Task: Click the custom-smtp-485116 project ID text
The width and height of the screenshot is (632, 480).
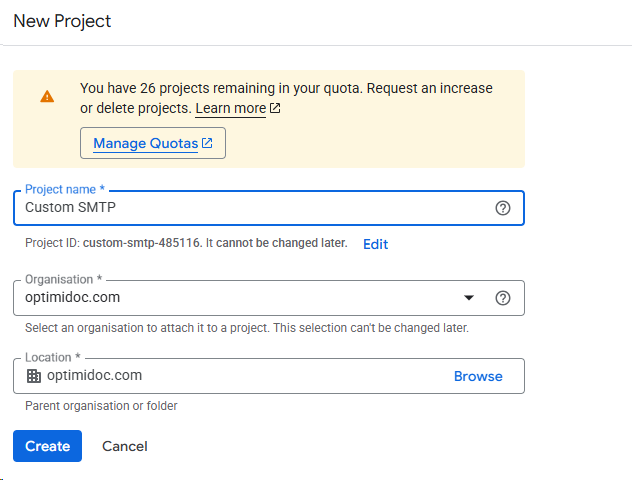Action: (x=142, y=243)
